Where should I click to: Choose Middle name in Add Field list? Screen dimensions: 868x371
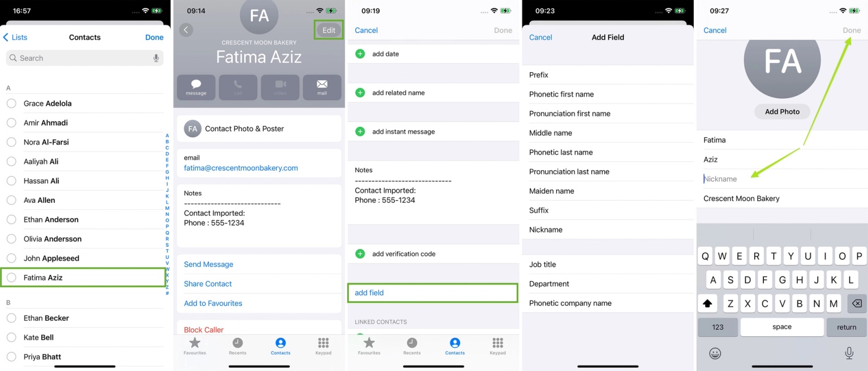click(608, 133)
